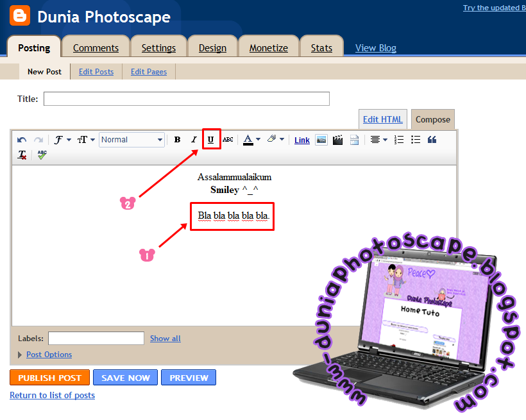Undo the last edit
This screenshot has width=526, height=420.
(x=22, y=140)
